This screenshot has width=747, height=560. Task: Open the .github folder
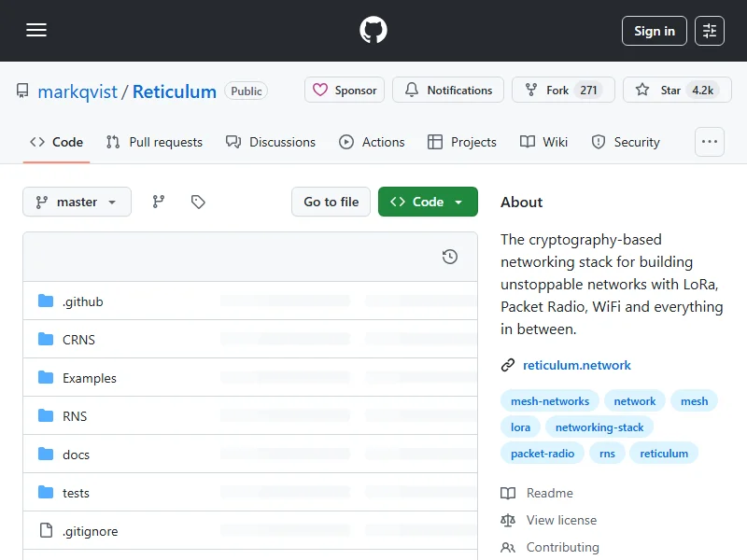click(x=82, y=301)
